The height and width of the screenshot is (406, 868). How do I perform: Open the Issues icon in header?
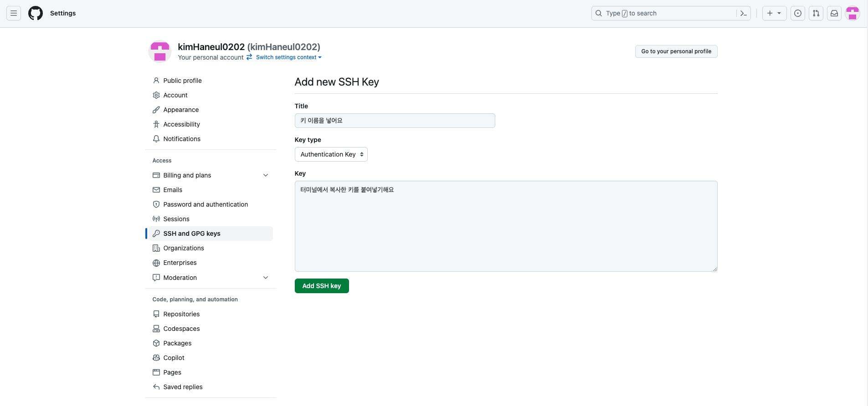(798, 13)
